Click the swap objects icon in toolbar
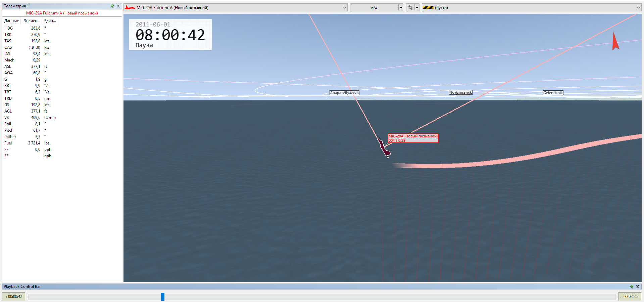644x302 pixels. 410,7
